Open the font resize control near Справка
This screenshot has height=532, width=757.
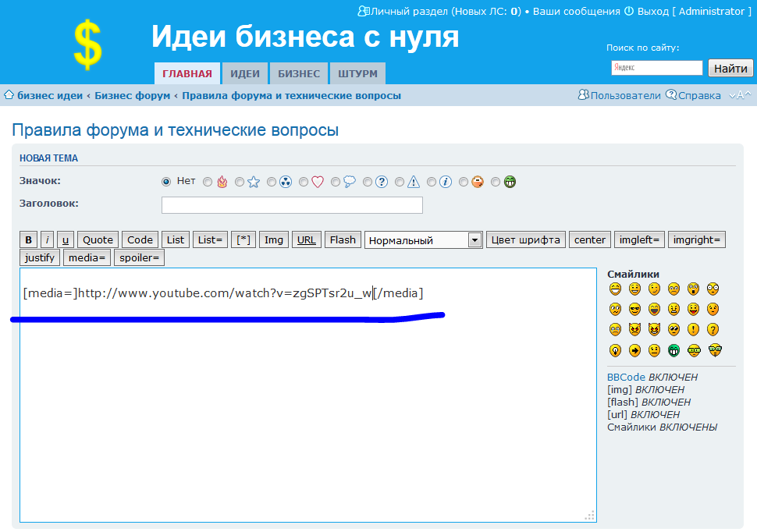[740, 95]
